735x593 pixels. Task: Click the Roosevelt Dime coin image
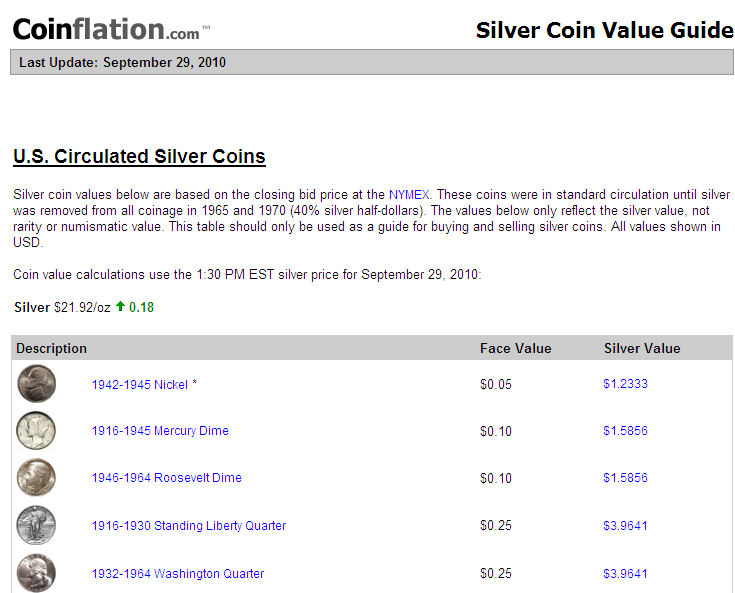coord(36,477)
